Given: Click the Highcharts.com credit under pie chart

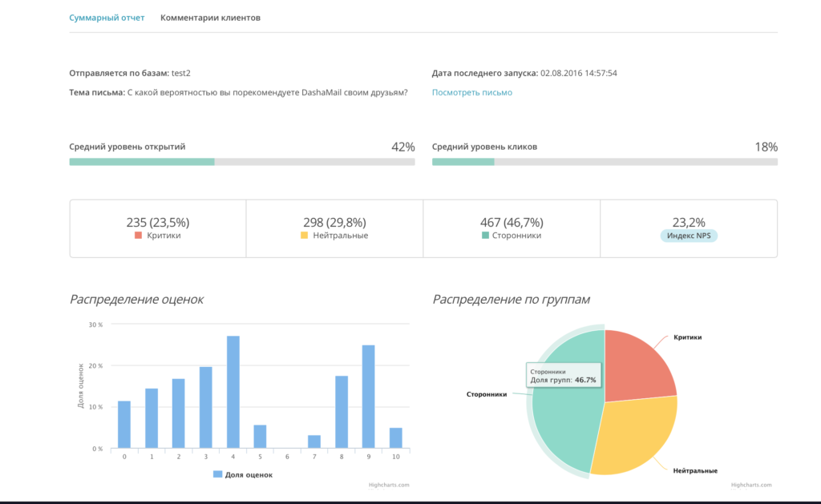Looking at the screenshot, I should [x=751, y=485].
